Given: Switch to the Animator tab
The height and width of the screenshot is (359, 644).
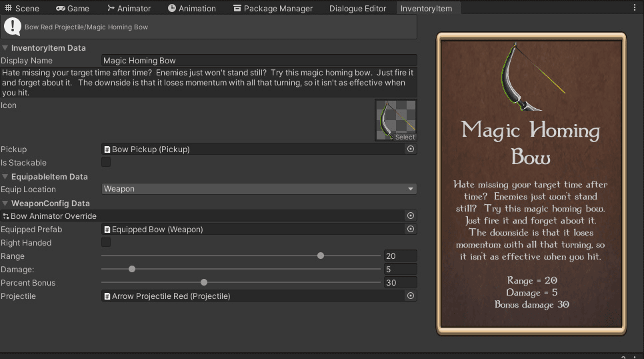Looking at the screenshot, I should [129, 8].
